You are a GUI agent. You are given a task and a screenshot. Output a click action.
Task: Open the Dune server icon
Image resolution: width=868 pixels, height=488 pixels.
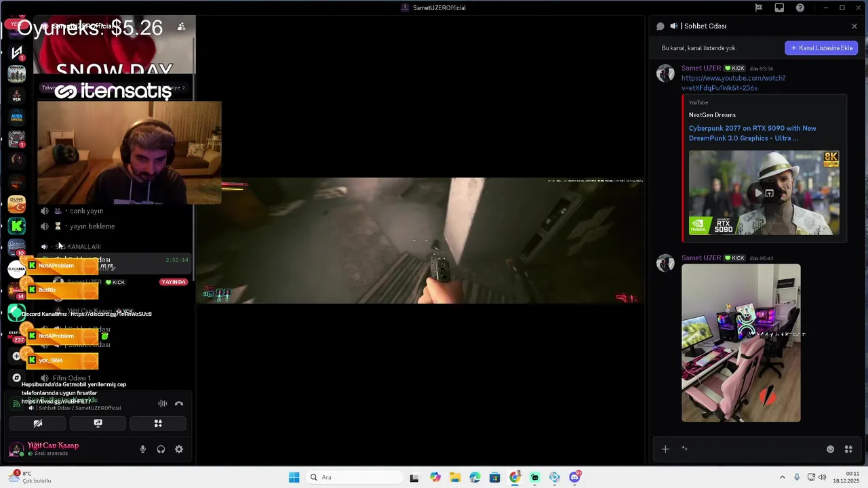click(16, 203)
